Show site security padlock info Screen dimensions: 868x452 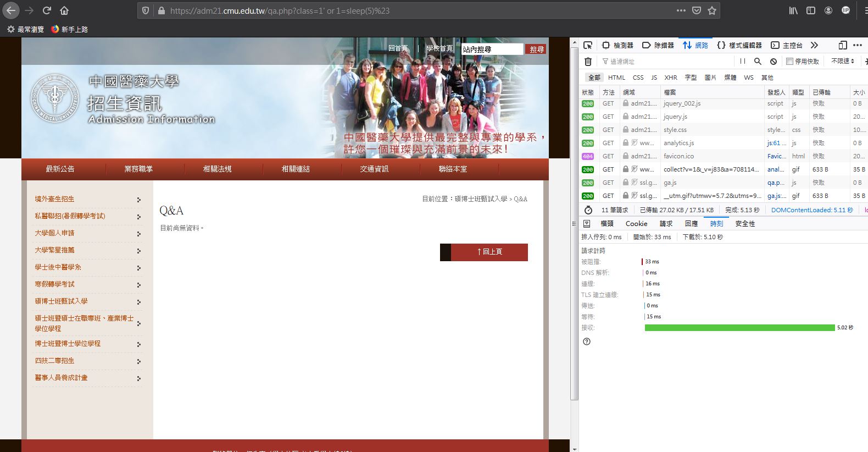(x=161, y=10)
